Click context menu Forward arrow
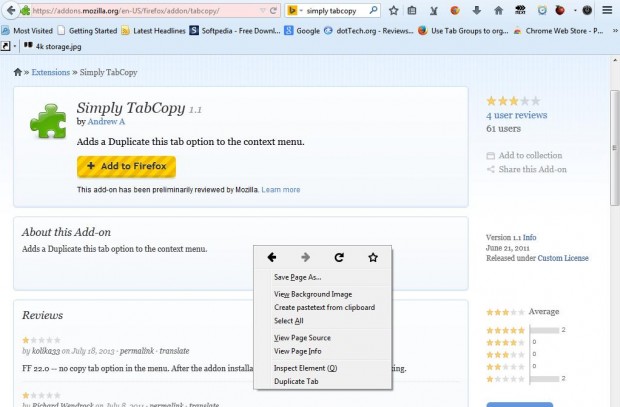620x407 pixels. point(305,257)
